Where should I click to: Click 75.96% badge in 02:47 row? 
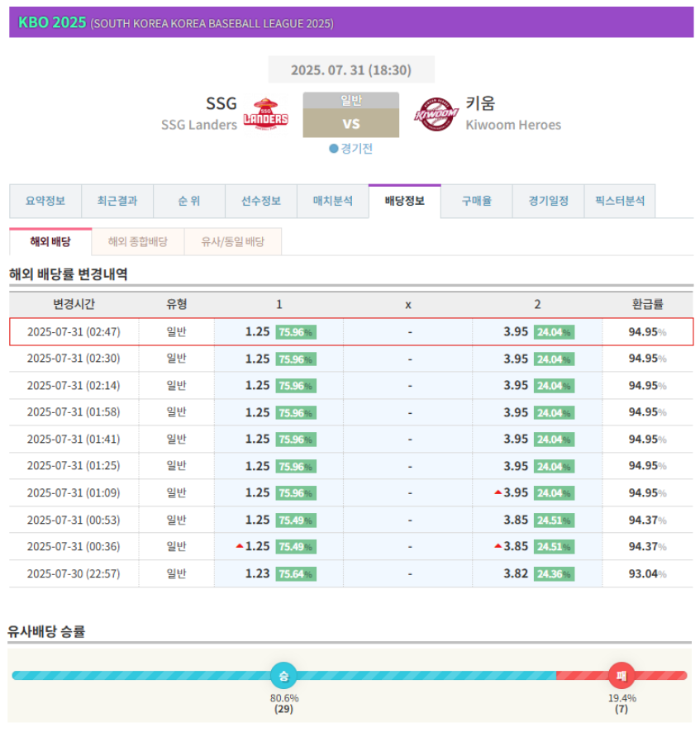(296, 332)
